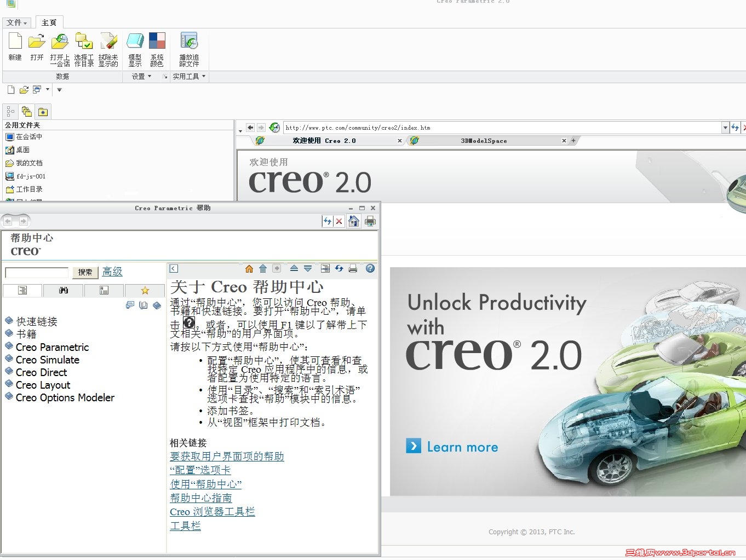Select 工作目录 in common folders
746x560 pixels.
click(x=24, y=189)
